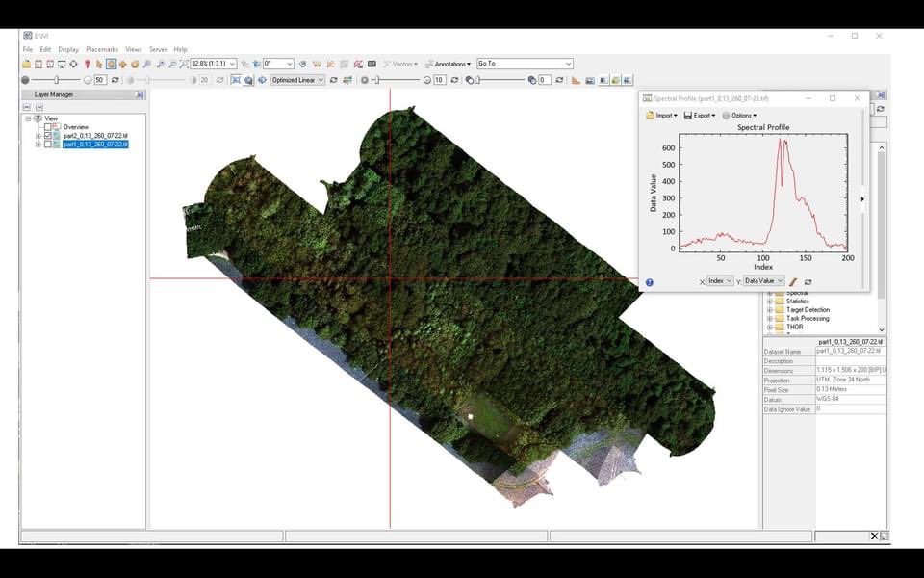This screenshot has height=578, width=924.
Task: Click the Chip View to file icon
Action: pos(590,80)
